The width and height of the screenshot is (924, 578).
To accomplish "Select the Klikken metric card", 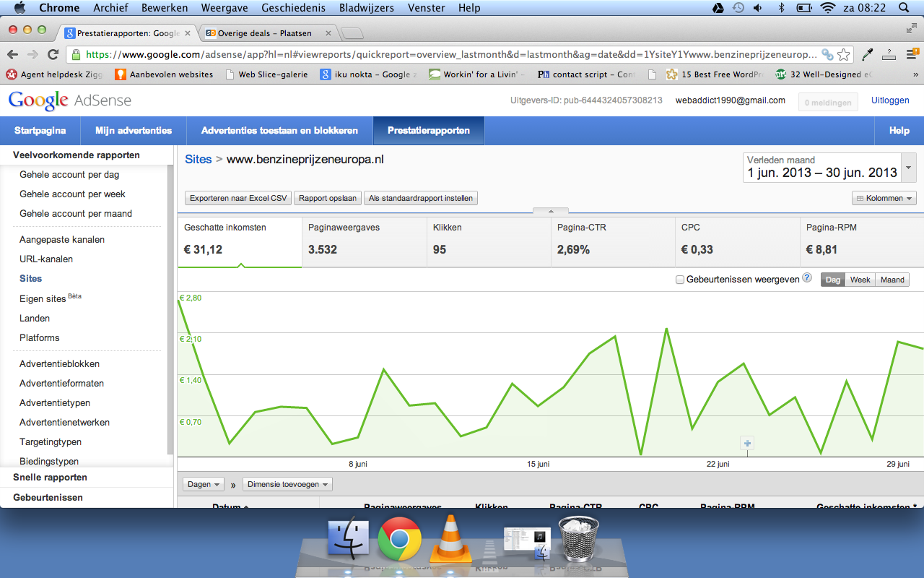I will point(489,242).
